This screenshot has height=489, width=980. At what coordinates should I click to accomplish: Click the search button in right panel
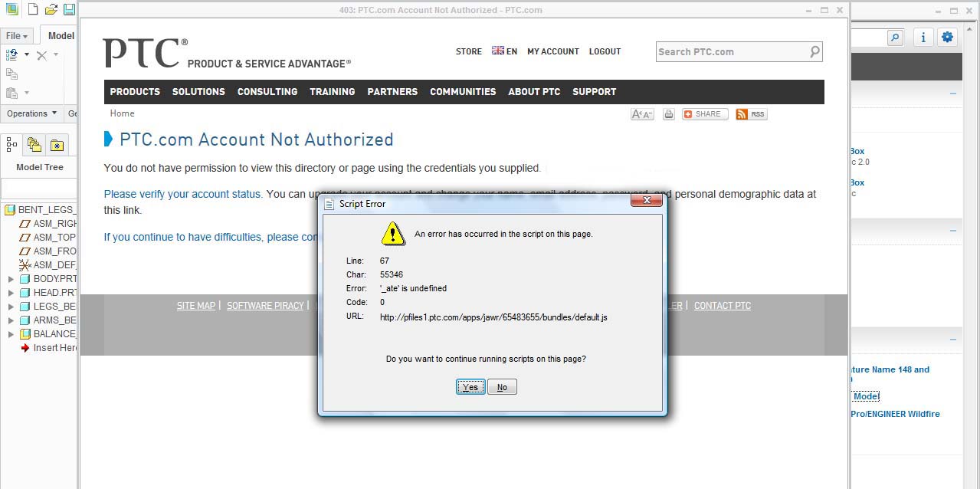(895, 37)
